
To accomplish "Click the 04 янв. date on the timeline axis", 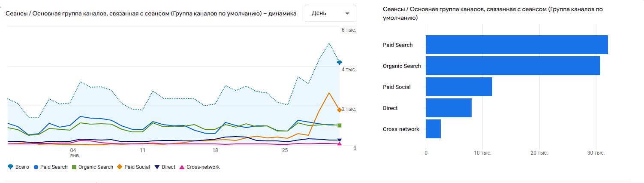I will pyautogui.click(x=73, y=152).
